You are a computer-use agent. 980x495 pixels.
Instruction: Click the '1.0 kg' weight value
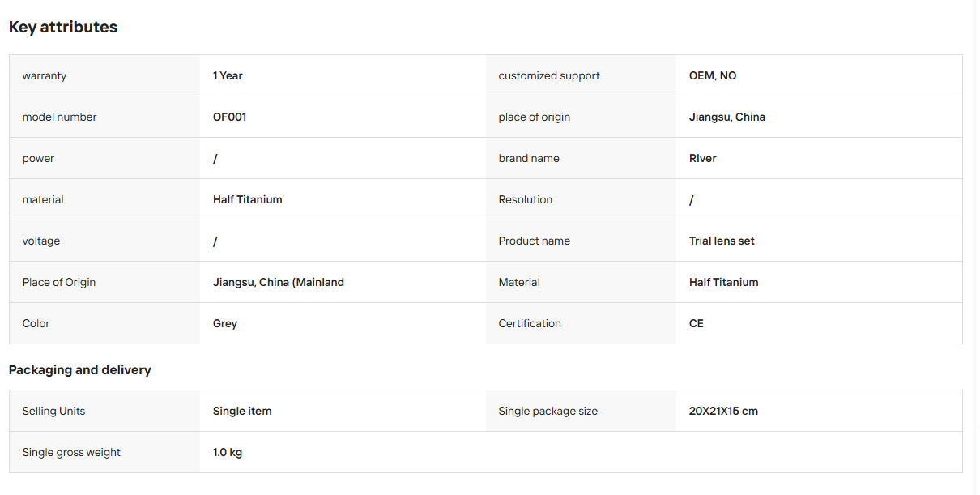pyautogui.click(x=228, y=452)
